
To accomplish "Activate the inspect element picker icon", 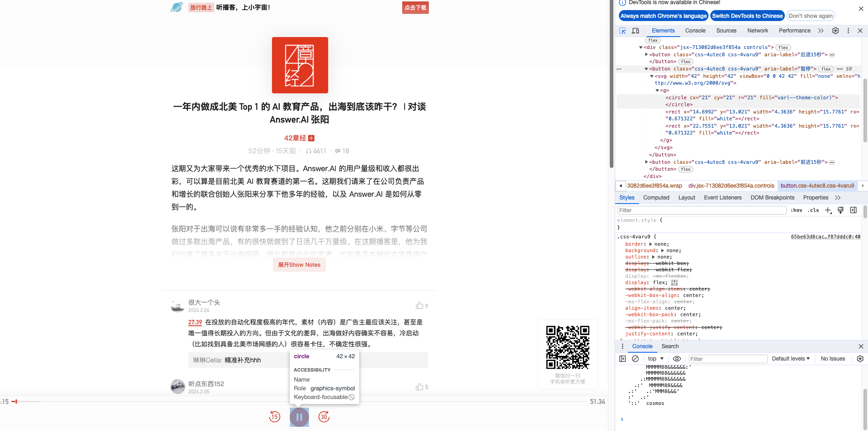I will pos(623,31).
